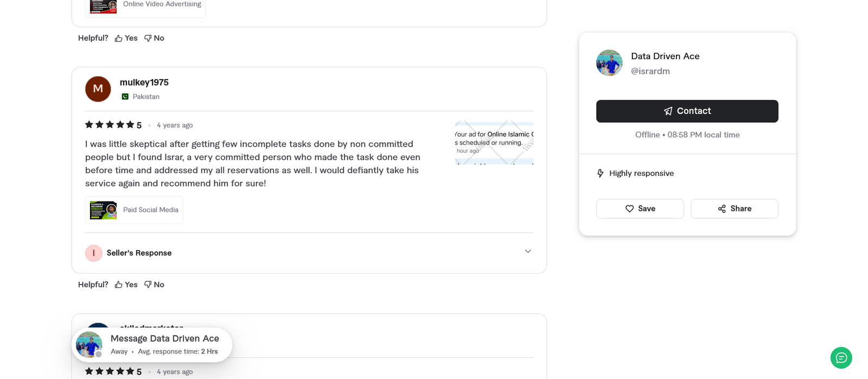The image size is (868, 379).
Task: Open the Paid Social Media work sample
Action: 133,210
